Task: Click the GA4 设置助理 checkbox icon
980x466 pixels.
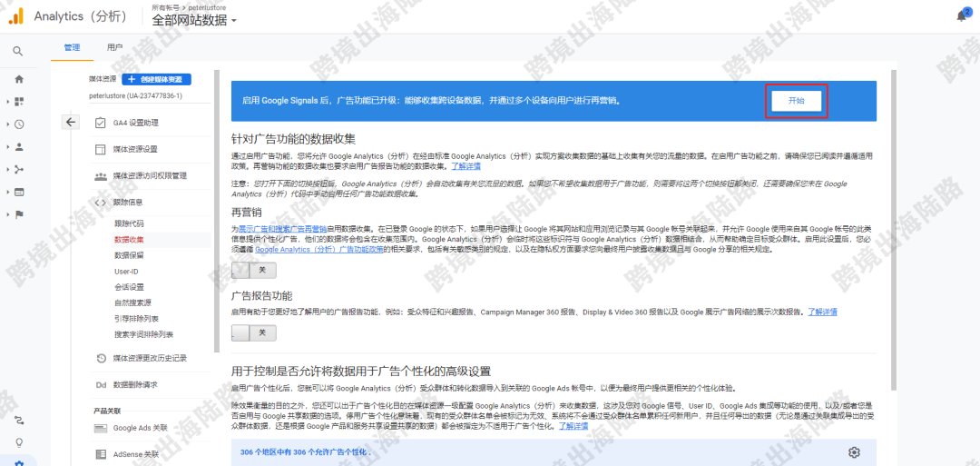Action: coord(100,123)
